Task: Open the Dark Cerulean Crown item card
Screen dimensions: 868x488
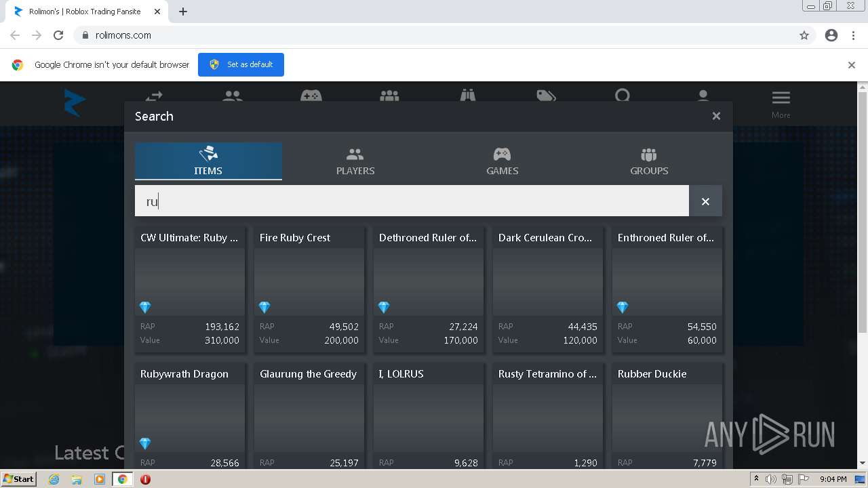Action: [548, 290]
